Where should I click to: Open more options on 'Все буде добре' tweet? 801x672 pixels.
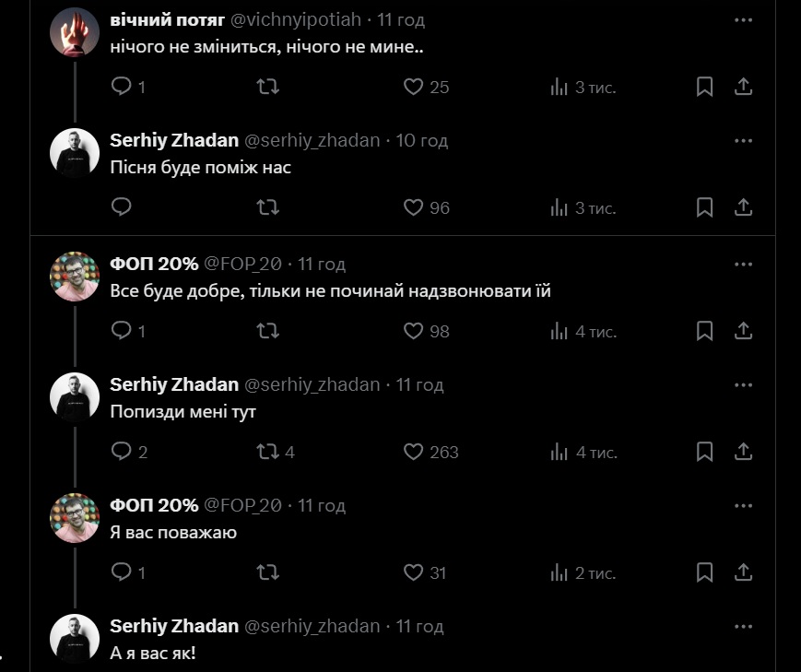point(744,264)
